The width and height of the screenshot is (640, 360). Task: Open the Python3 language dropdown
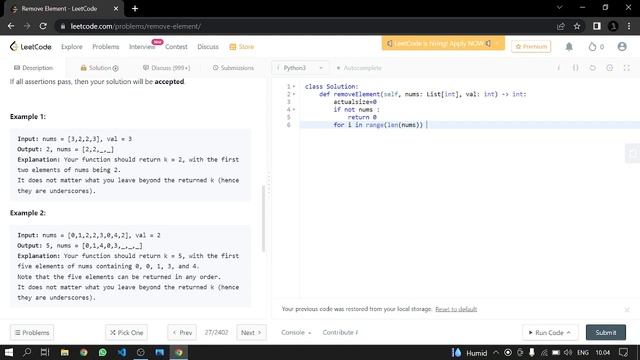point(299,68)
